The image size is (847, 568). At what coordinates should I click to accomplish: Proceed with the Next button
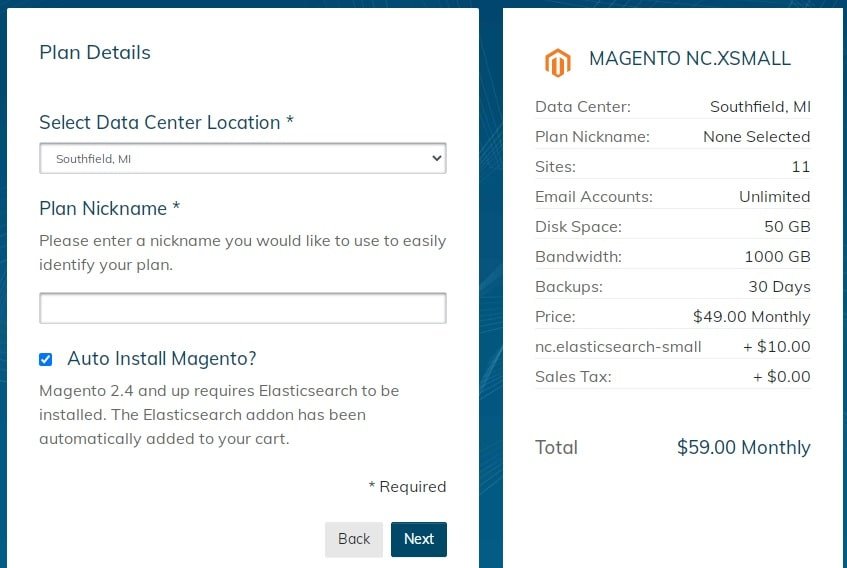click(419, 539)
